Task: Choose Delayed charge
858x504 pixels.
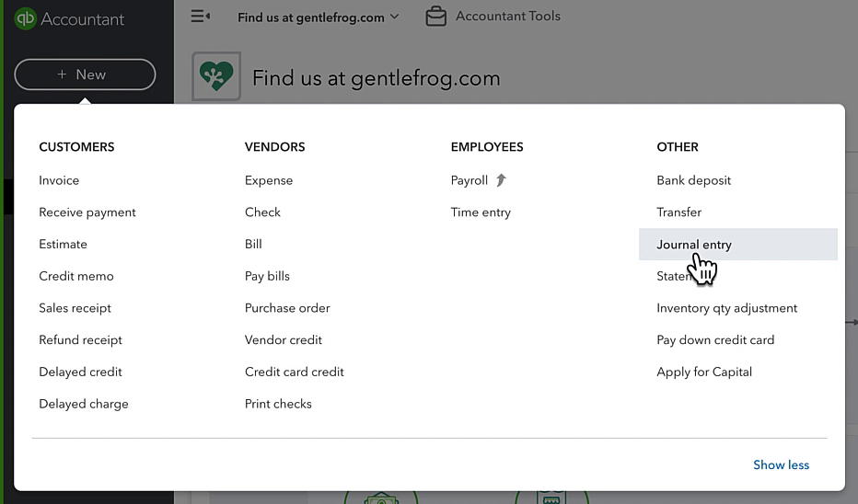Action: [84, 404]
